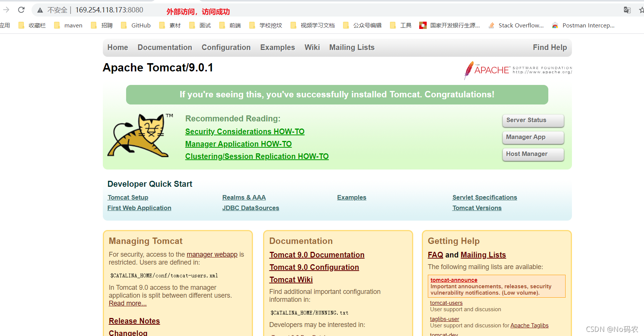Open the 工具 bookmark folder

(x=401, y=26)
